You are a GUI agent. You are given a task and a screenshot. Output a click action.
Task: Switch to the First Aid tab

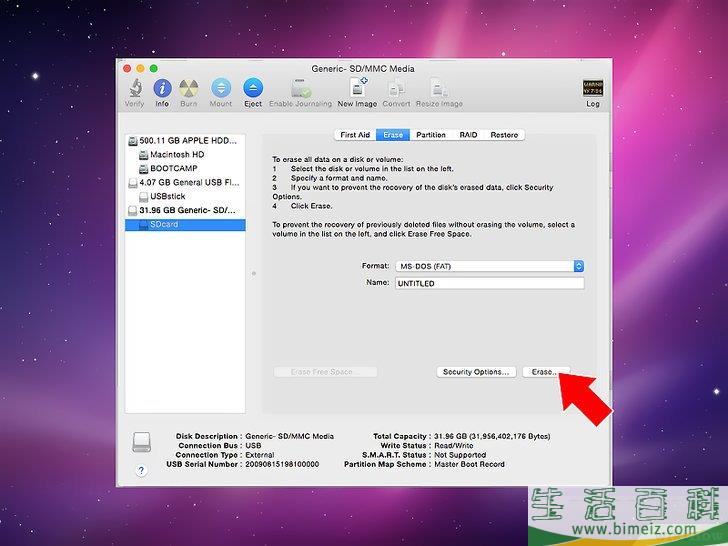point(355,135)
